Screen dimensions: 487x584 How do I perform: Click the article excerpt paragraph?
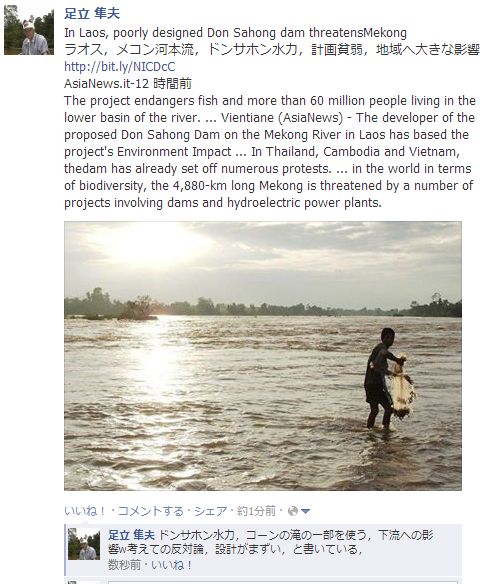pos(270,152)
